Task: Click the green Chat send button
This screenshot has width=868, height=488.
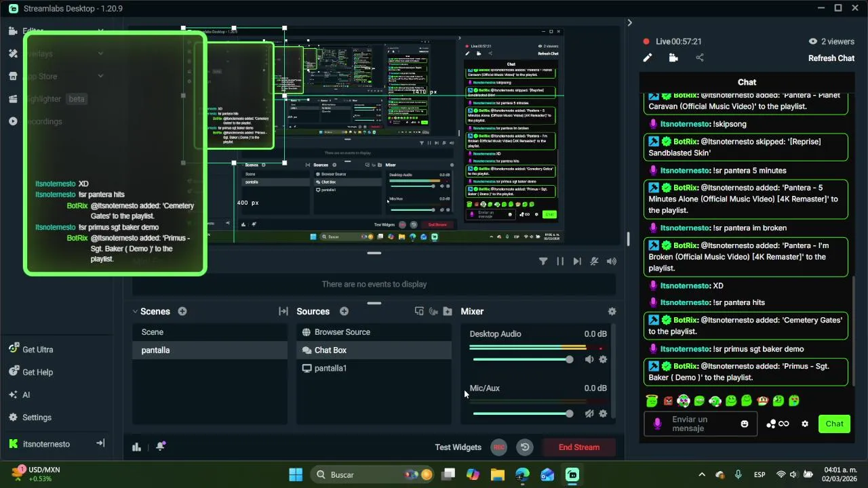Action: pyautogui.click(x=834, y=424)
